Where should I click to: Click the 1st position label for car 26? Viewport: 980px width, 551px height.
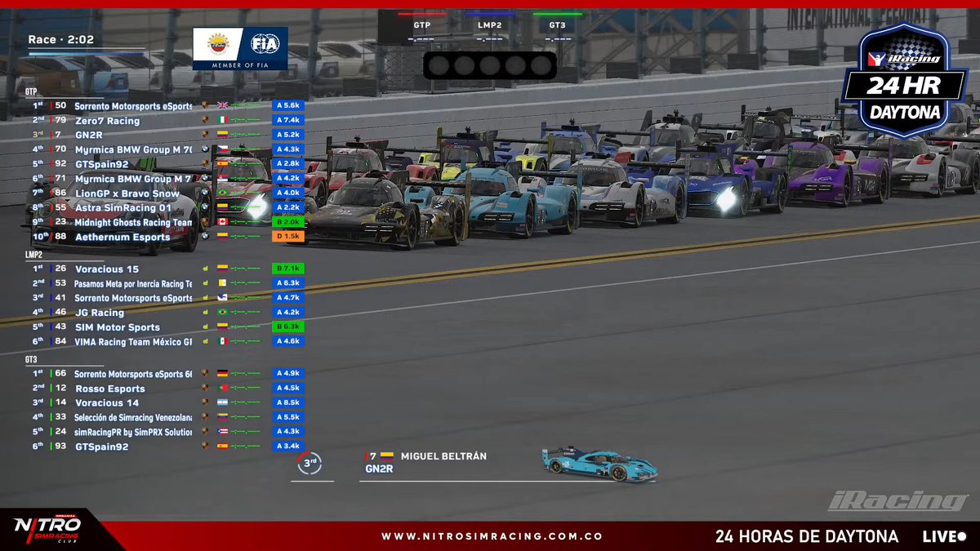38,269
